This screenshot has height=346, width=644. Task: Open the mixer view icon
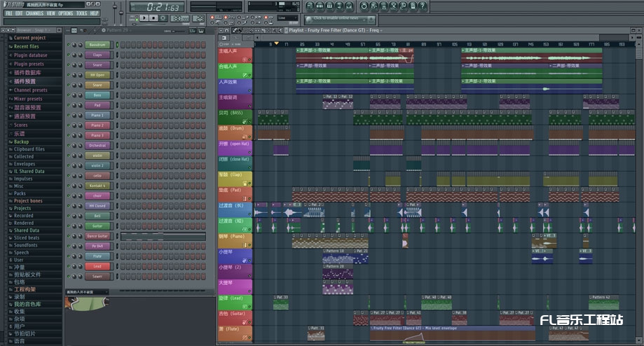(349, 6)
